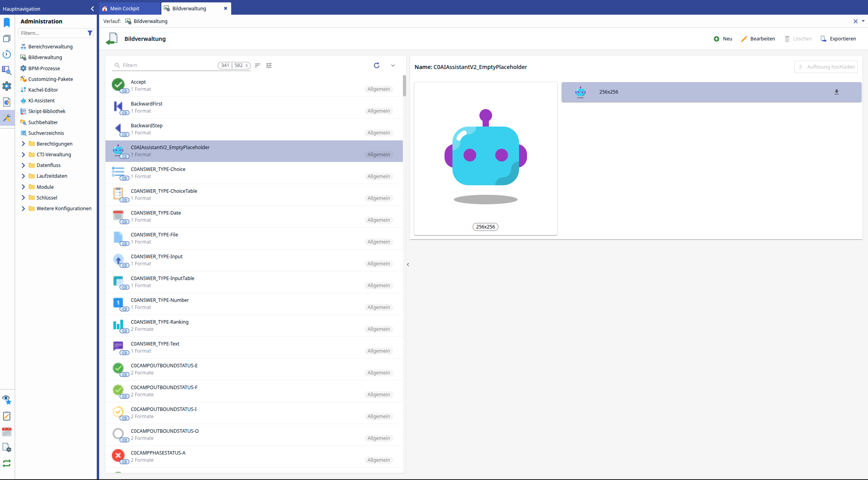This screenshot has height=480, width=868.
Task: Click the refresh icon above the image list
Action: [377, 65]
